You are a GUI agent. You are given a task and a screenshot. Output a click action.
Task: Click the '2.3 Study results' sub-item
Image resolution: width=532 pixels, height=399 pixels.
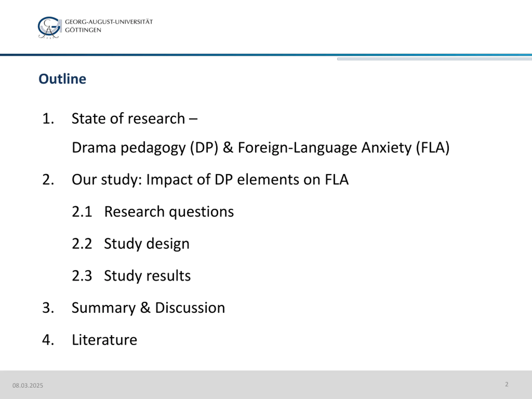[x=131, y=276]
